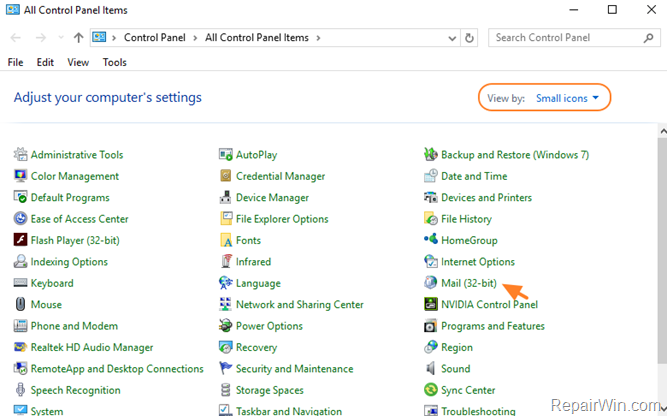Click the Fonts folder icon
This screenshot has height=416, width=667.
tap(226, 240)
